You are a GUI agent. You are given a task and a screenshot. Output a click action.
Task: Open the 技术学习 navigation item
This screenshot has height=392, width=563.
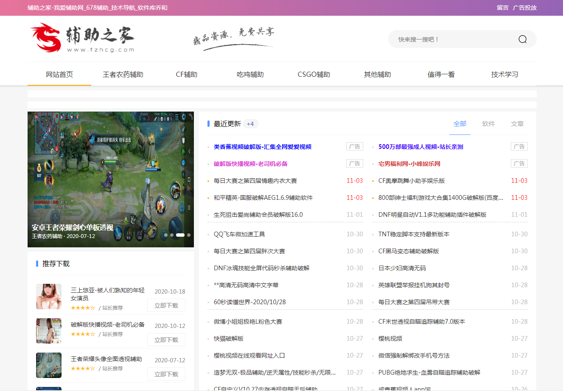click(x=504, y=75)
